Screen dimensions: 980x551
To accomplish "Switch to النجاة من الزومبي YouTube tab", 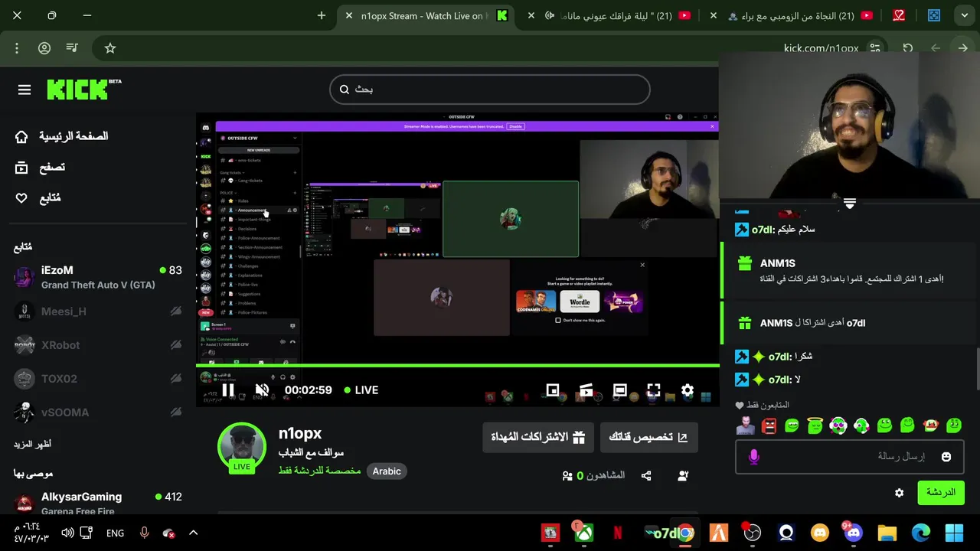I will click(792, 16).
